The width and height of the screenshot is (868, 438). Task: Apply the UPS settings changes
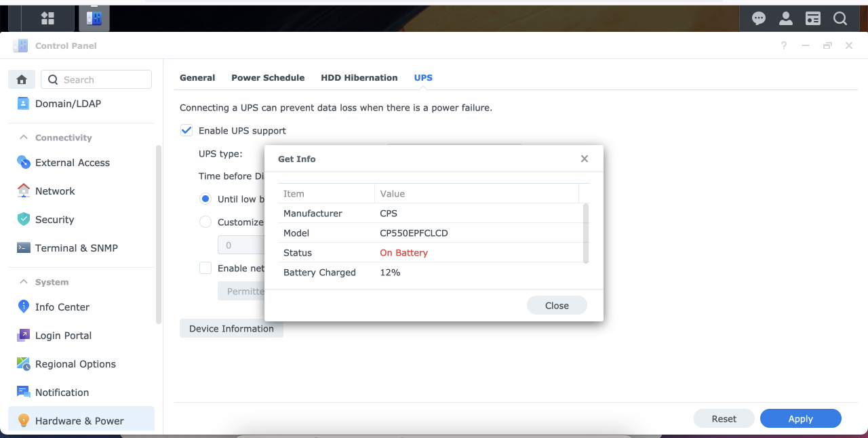800,418
